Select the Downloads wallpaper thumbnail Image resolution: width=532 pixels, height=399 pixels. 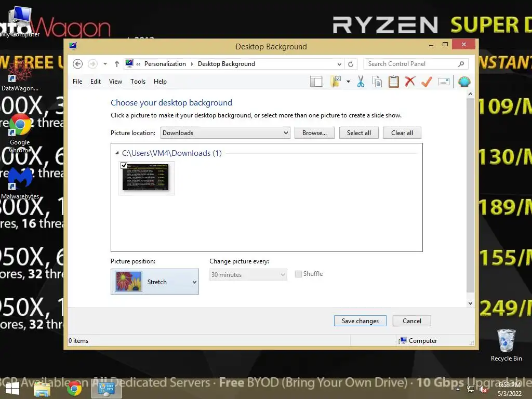pyautogui.click(x=147, y=178)
